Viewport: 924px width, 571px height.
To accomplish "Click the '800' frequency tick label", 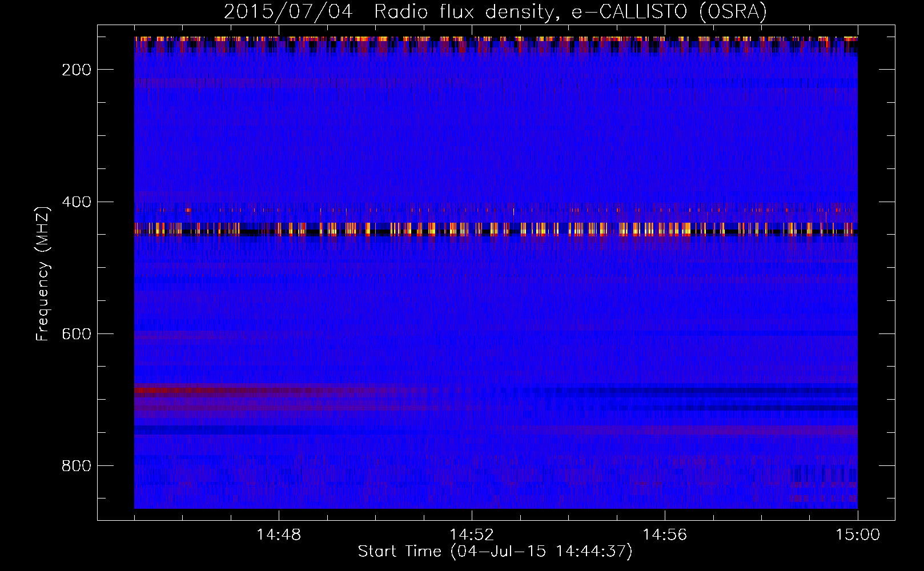I will tap(76, 466).
